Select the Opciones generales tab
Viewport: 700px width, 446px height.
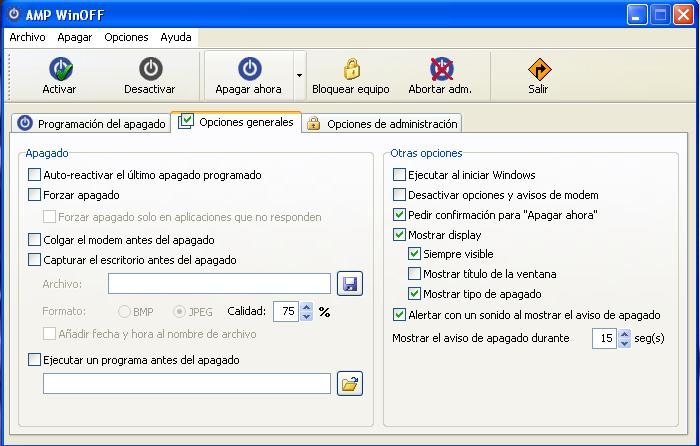[236, 122]
